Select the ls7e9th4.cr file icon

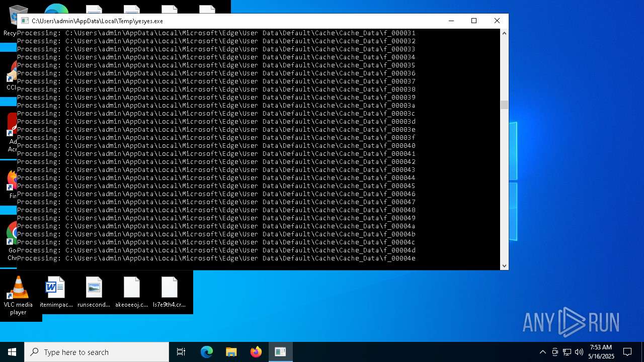(x=169, y=292)
